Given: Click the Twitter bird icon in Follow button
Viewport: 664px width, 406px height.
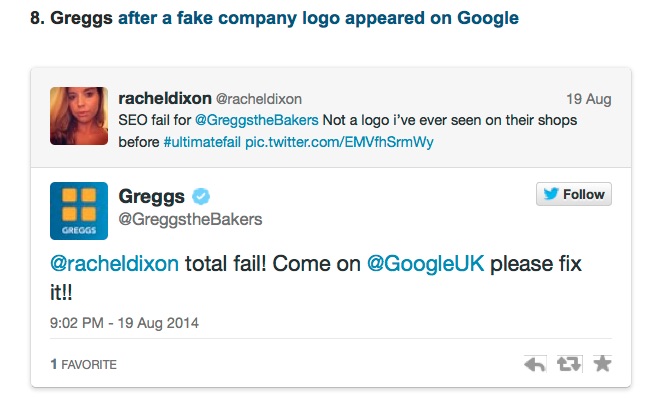Looking at the screenshot, I should tap(549, 194).
